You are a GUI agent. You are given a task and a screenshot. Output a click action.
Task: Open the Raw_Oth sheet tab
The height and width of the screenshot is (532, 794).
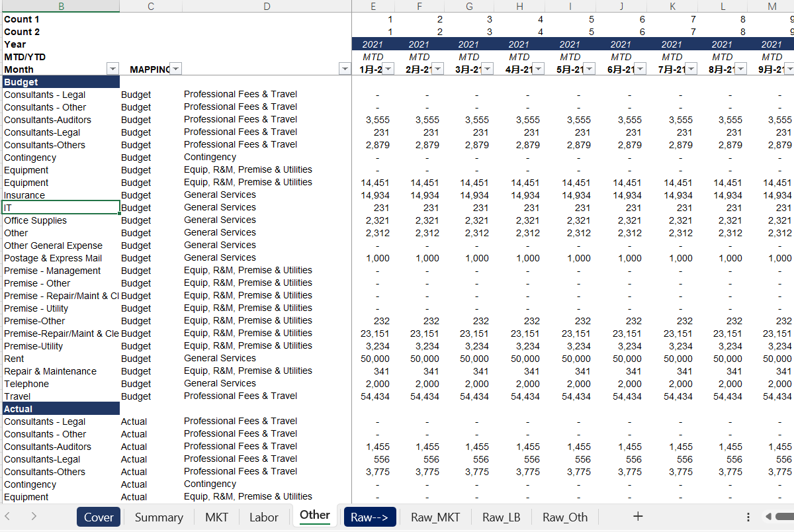point(564,517)
